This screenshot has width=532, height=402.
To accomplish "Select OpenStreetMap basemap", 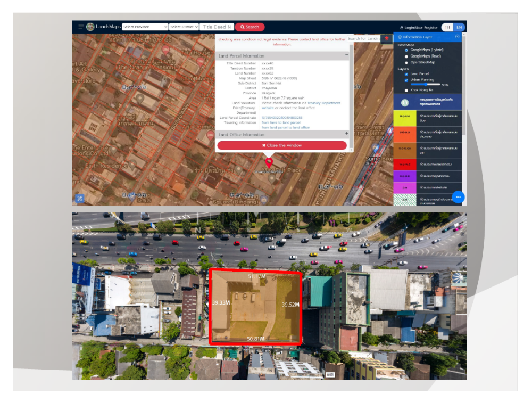I will [x=406, y=63].
